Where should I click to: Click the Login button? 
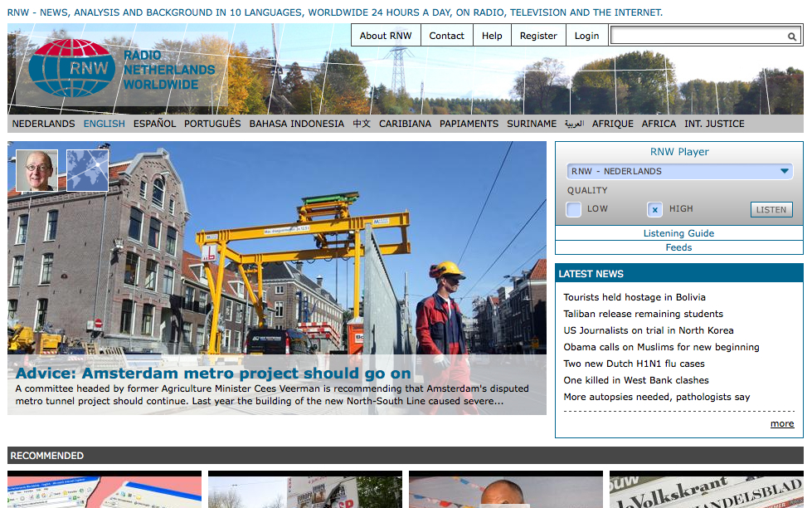(x=586, y=35)
